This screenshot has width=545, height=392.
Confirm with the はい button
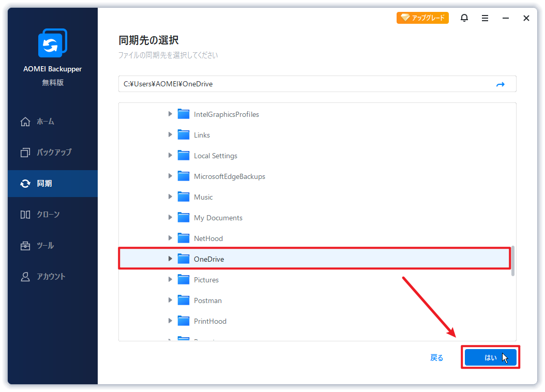pos(490,357)
